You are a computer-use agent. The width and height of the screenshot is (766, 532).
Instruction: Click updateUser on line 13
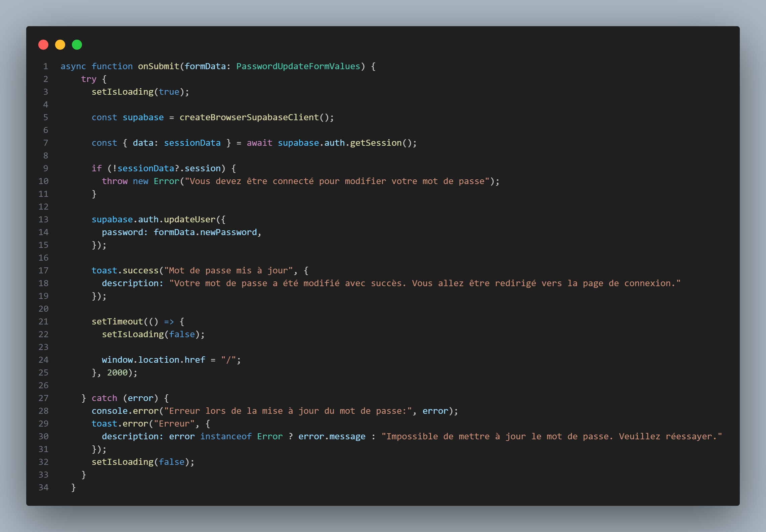pos(189,219)
